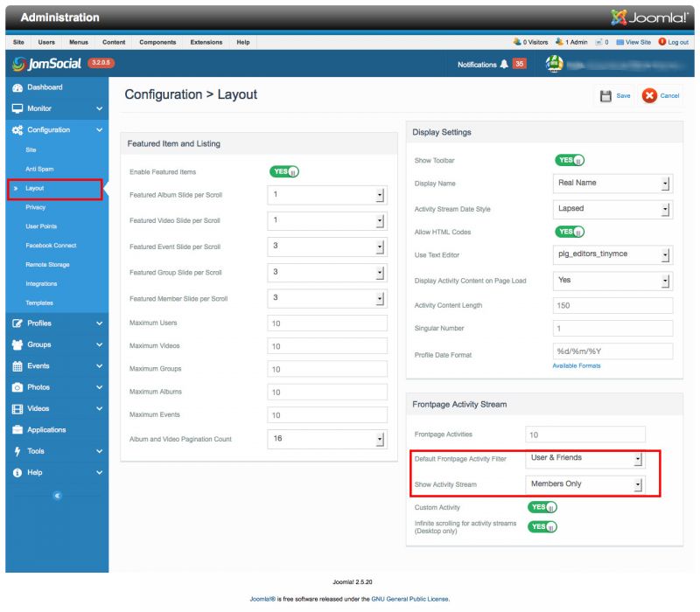The height and width of the screenshot is (612, 700).
Task: Click the Save disk icon
Action: (605, 96)
